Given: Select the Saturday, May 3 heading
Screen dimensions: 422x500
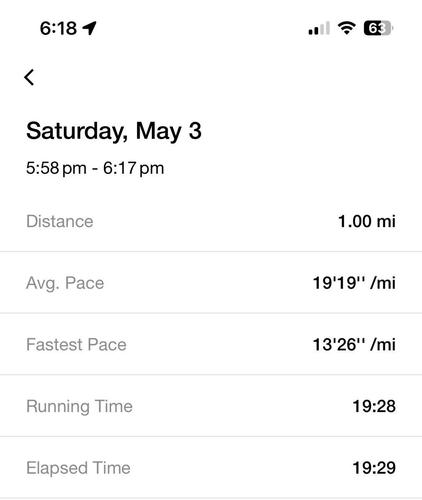Looking at the screenshot, I should 114,131.
